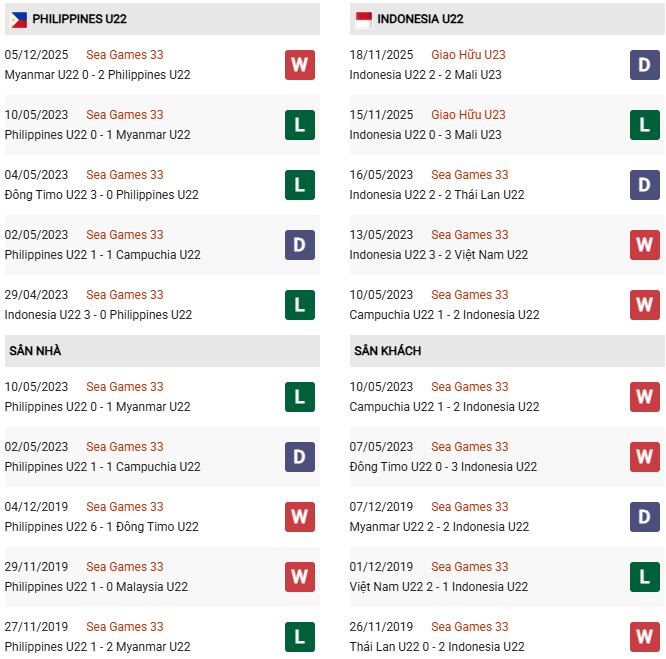Click D badge for Myanmar 2-2 Indonesia
The width and height of the screenshot is (666, 659).
click(x=645, y=517)
